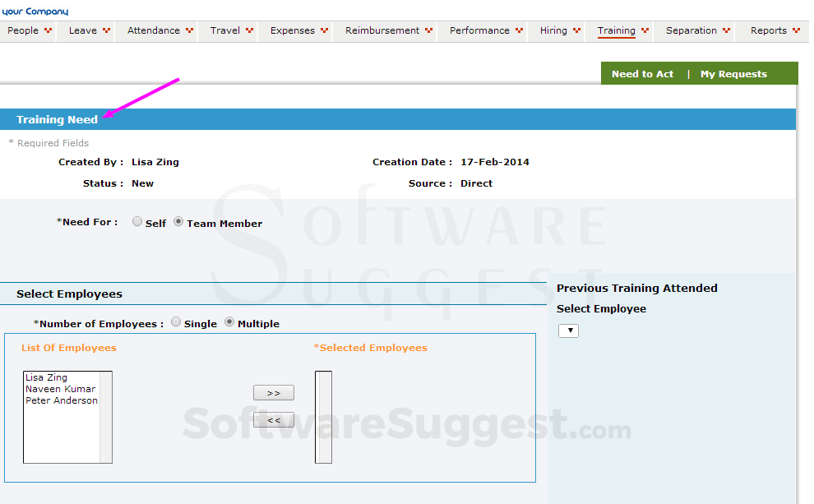Open the Select Employee dropdown
The width and height of the screenshot is (814, 504).
[x=567, y=330]
